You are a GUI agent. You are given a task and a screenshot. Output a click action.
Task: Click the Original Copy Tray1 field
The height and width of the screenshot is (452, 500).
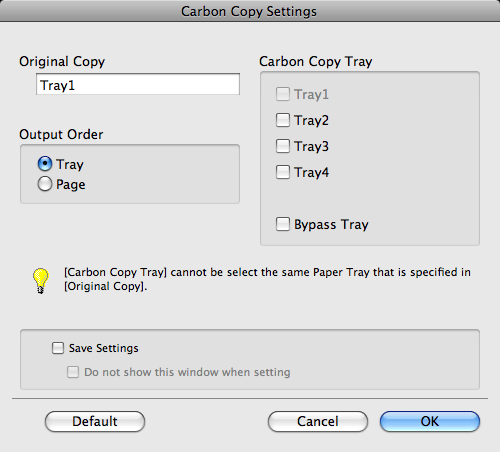(138, 84)
